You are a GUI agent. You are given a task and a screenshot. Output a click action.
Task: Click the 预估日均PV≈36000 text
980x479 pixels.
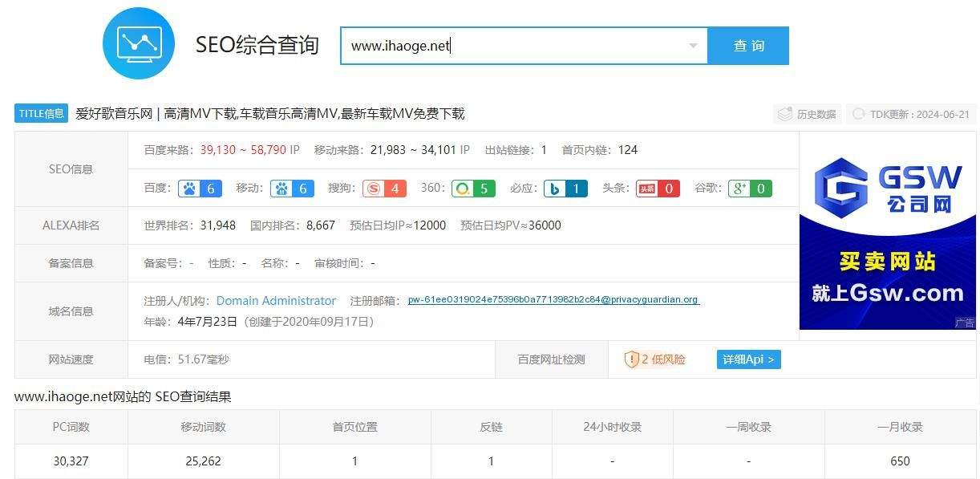click(x=511, y=225)
